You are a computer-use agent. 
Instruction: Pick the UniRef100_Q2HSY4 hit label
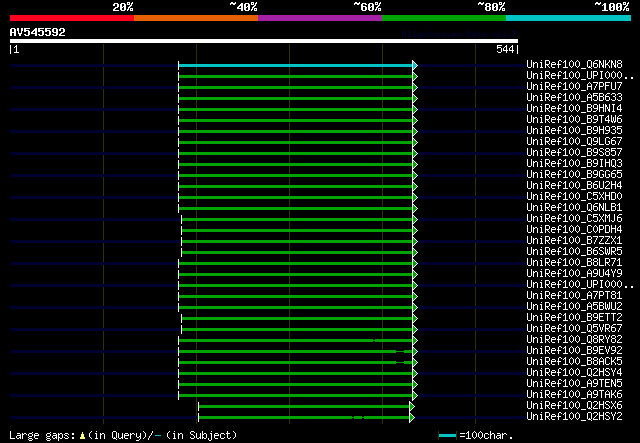click(574, 373)
